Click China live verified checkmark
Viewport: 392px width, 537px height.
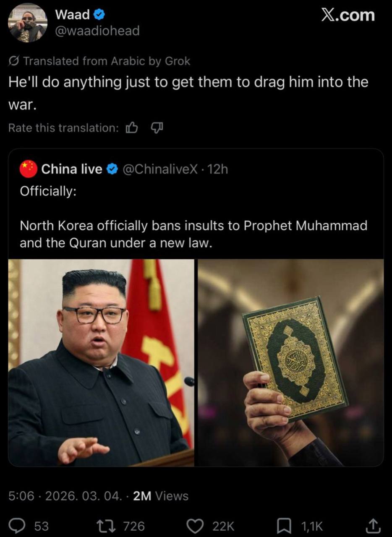(112, 169)
